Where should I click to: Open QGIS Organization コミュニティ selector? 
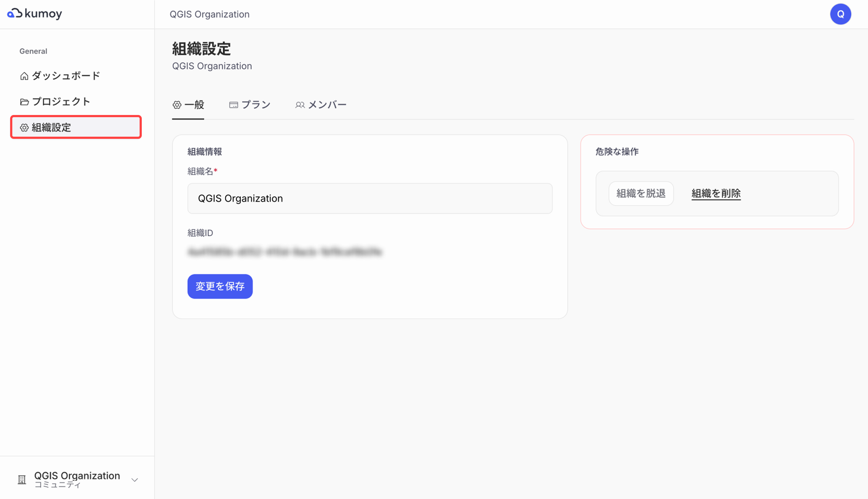click(77, 479)
